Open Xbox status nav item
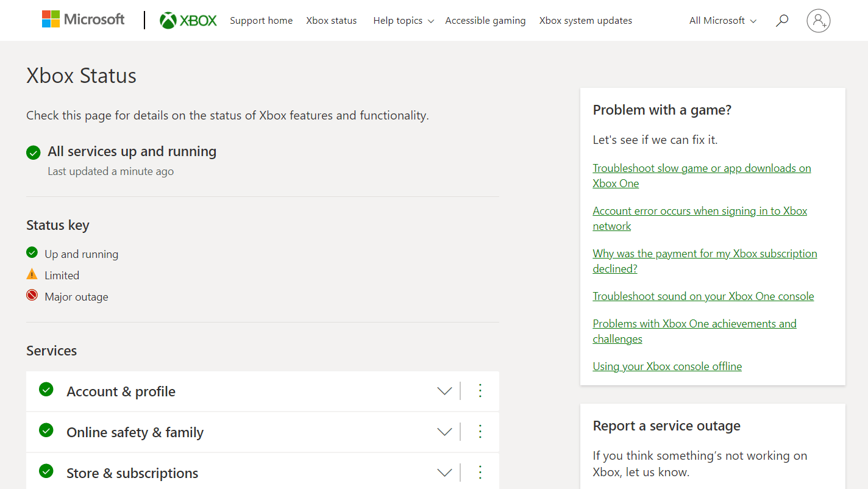The height and width of the screenshot is (489, 868). click(x=332, y=21)
